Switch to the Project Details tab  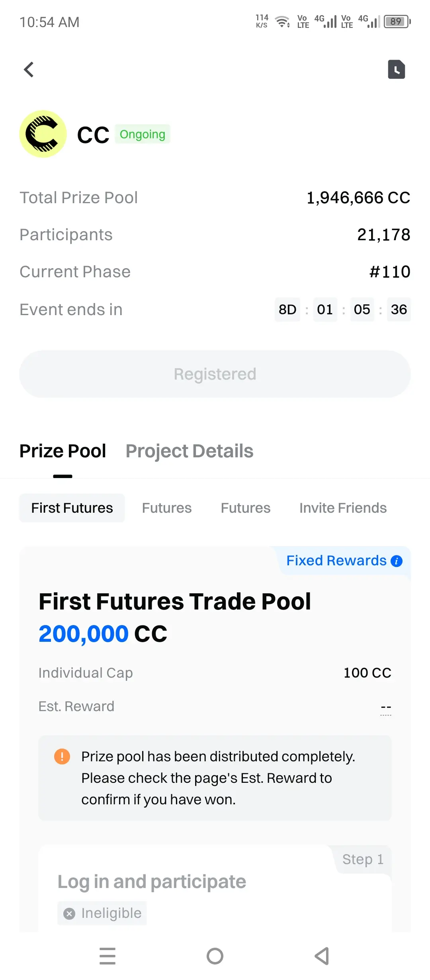point(190,451)
